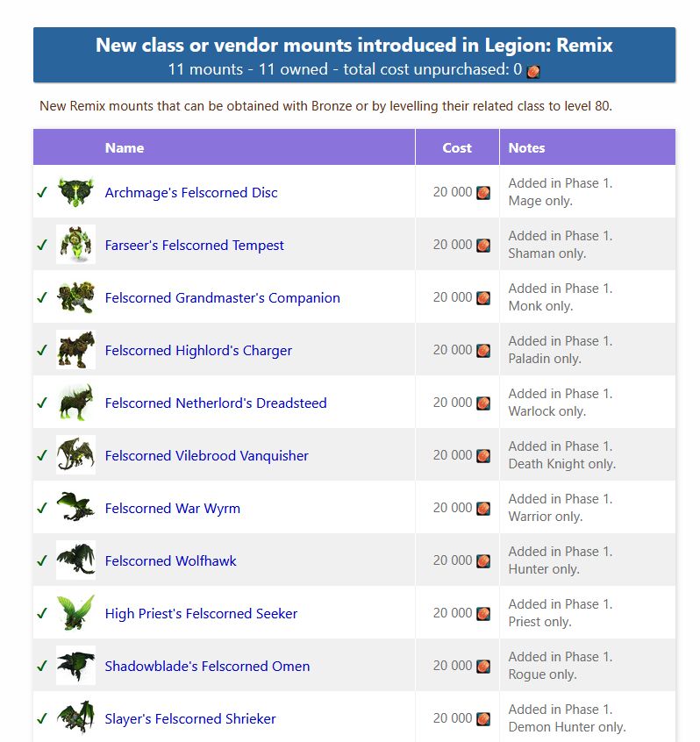Click the 'Paladin only.' note text

point(545,358)
